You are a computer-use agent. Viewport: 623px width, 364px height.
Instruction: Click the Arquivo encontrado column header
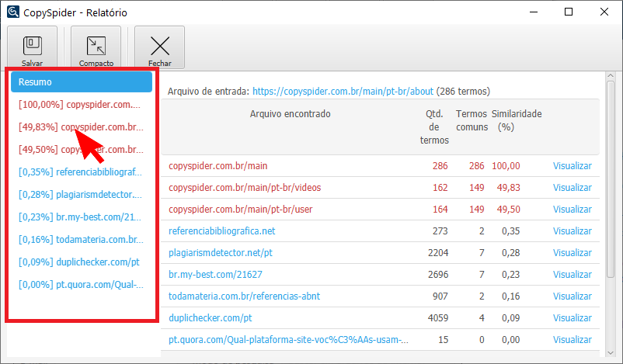click(290, 114)
